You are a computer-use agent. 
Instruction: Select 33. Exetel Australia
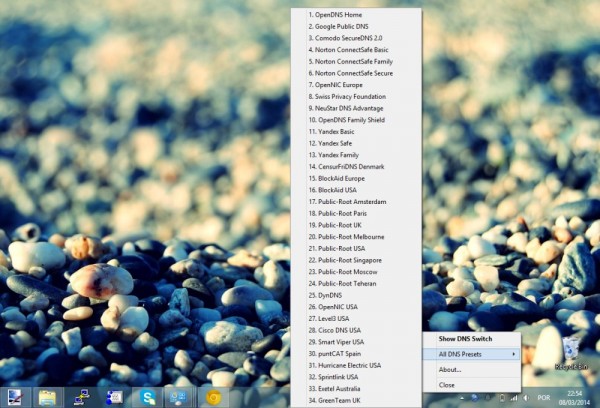356,388
